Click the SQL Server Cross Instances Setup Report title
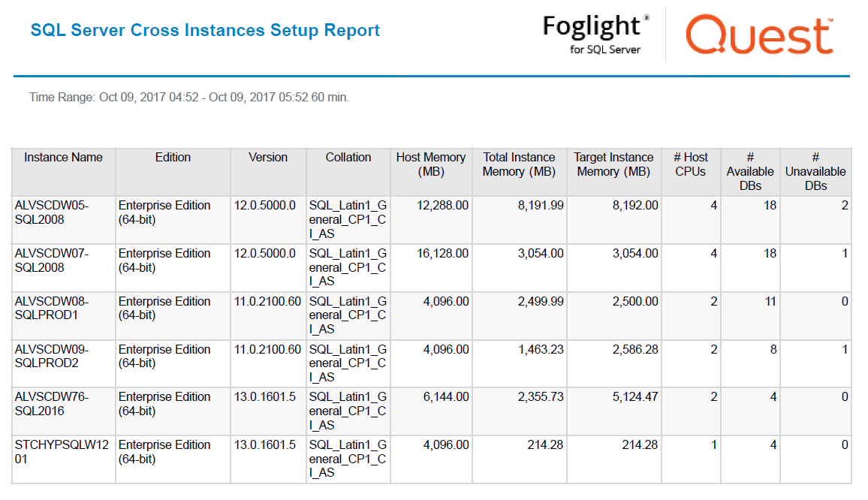The image size is (868, 500). pyautogui.click(x=205, y=31)
